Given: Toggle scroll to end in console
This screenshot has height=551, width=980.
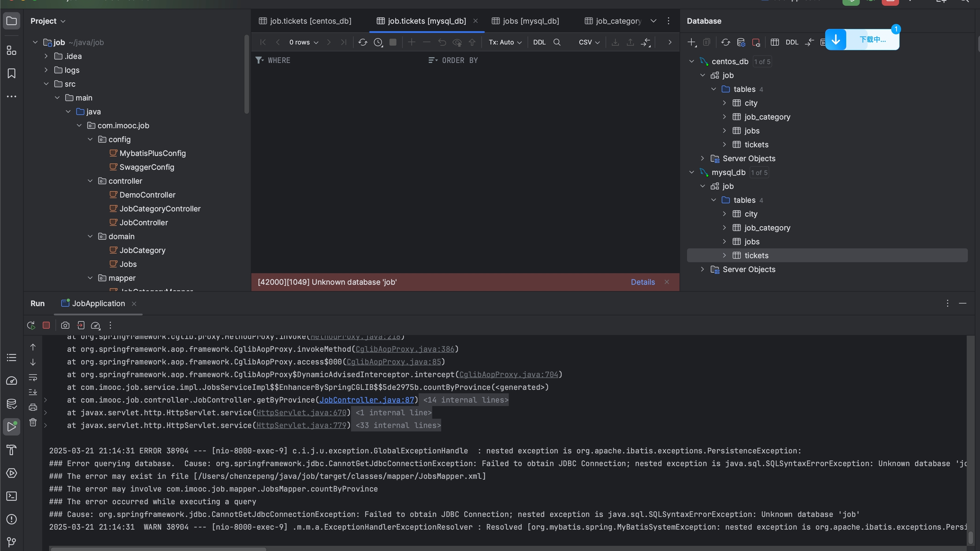Looking at the screenshot, I should (33, 392).
